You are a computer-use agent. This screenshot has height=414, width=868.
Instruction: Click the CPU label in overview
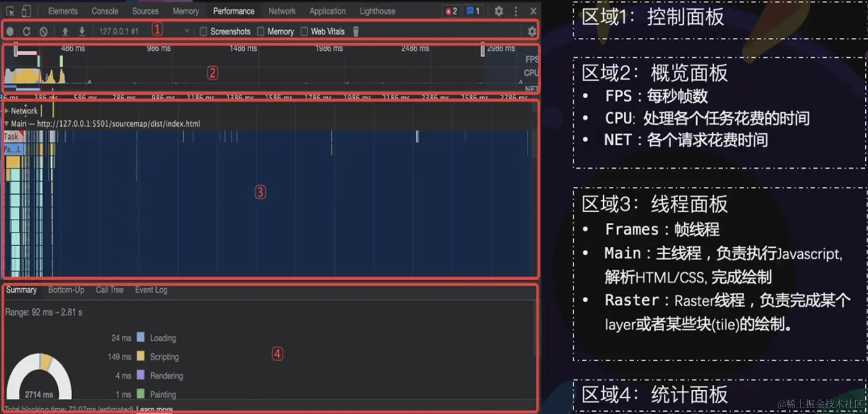click(531, 73)
